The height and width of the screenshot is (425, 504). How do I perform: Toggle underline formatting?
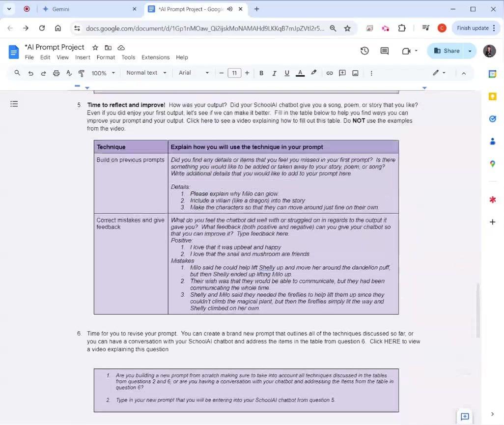click(x=287, y=73)
